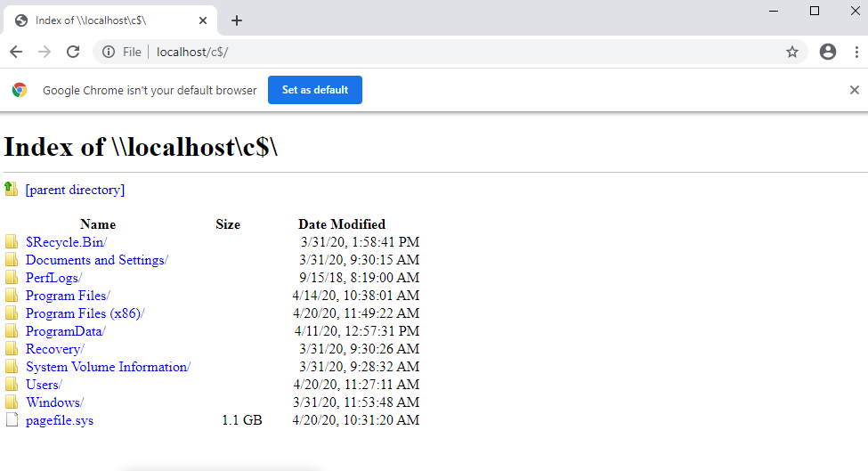Go to the parent directory link
Image resolution: width=868 pixels, height=471 pixels.
coord(75,190)
